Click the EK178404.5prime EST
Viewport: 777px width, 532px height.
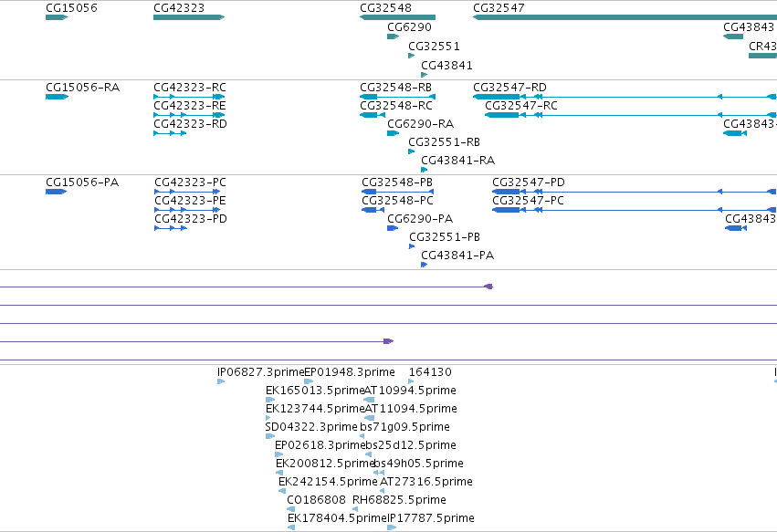(291, 527)
